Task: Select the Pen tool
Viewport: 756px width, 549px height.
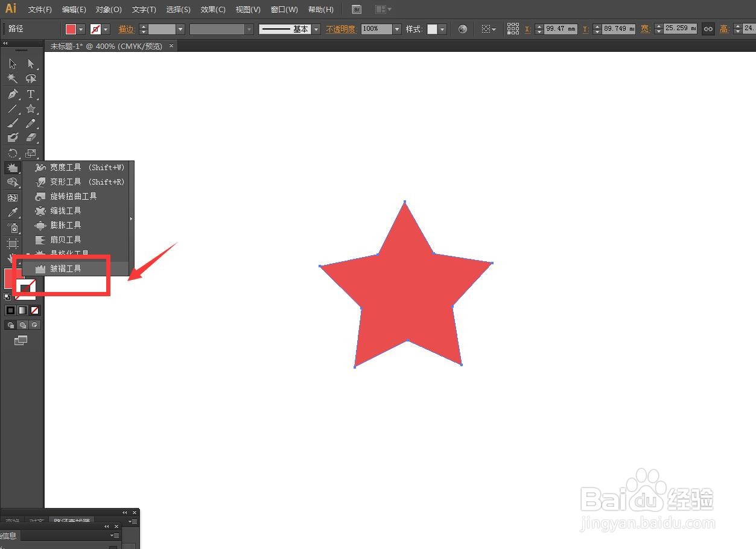Action: click(x=12, y=94)
